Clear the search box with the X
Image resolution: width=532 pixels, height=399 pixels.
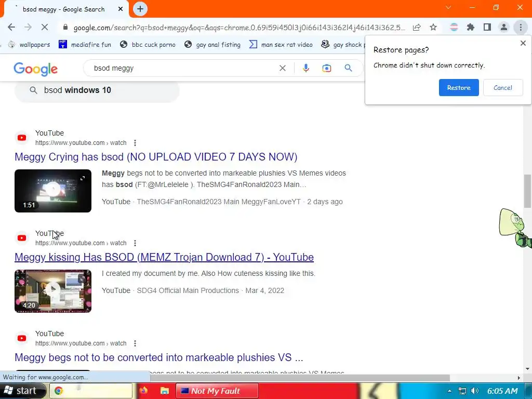tap(282, 68)
